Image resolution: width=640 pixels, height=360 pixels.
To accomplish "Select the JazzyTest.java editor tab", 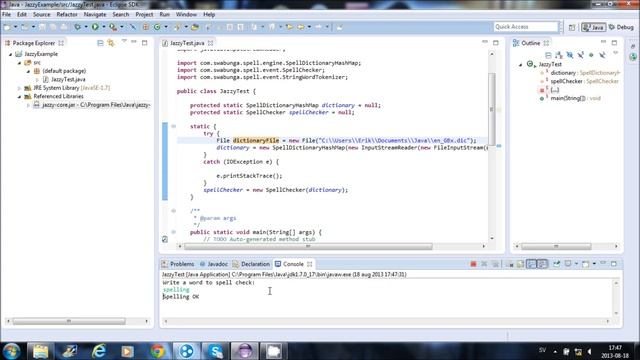I will click(187, 43).
